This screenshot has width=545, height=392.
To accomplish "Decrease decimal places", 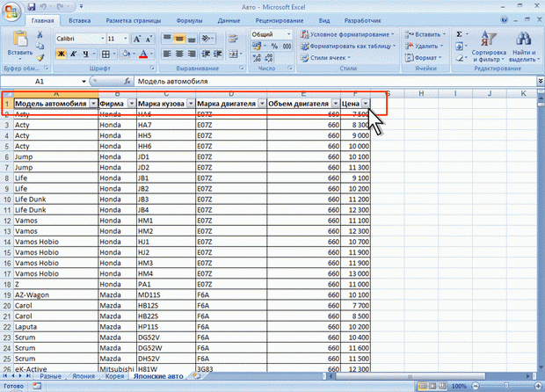I will [269, 58].
